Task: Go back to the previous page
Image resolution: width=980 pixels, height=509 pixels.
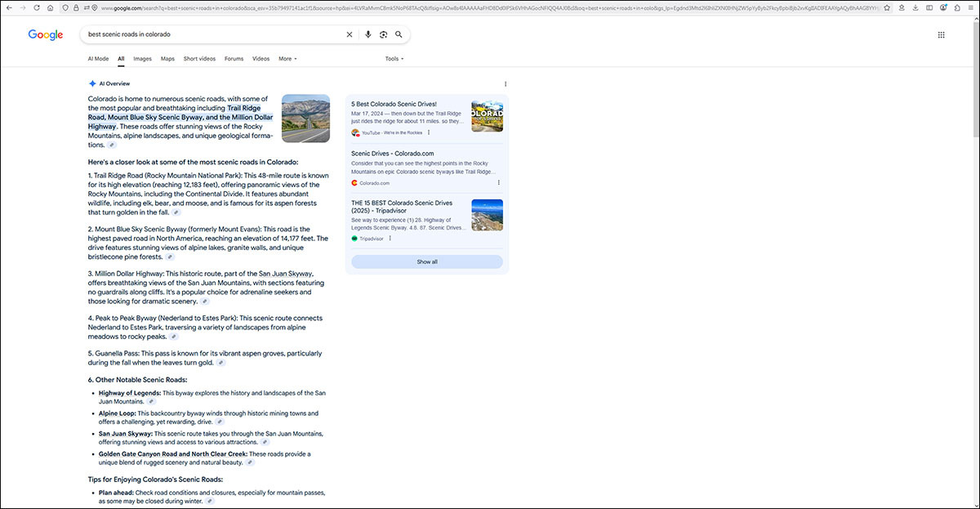Action: (11, 8)
